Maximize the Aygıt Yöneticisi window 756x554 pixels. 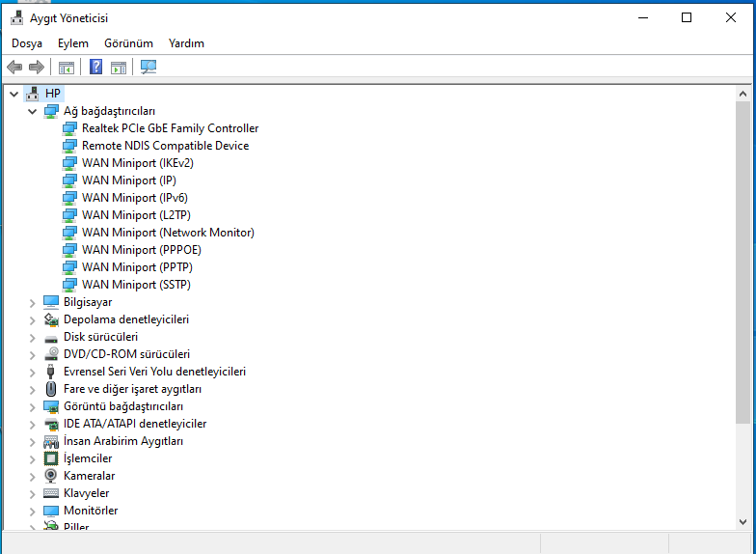click(x=687, y=17)
